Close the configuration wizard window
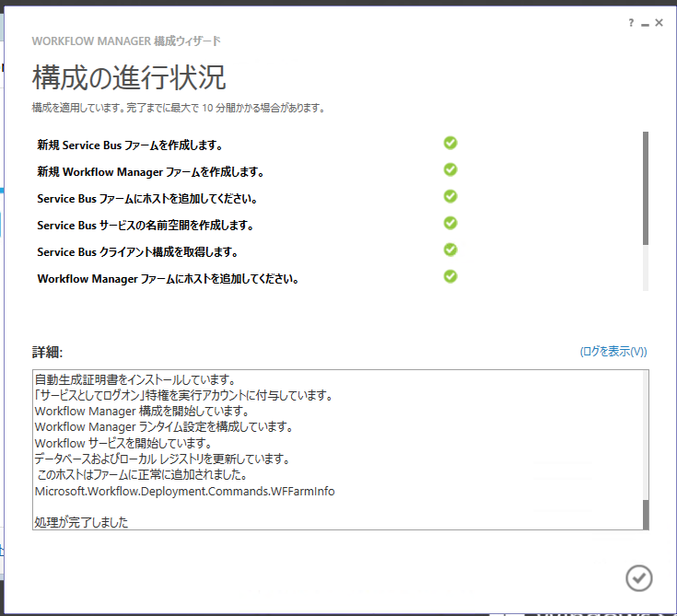 point(659,23)
